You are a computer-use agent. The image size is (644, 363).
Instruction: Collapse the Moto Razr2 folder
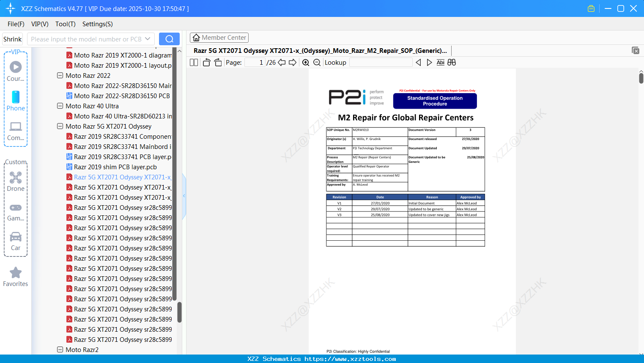[x=60, y=349]
